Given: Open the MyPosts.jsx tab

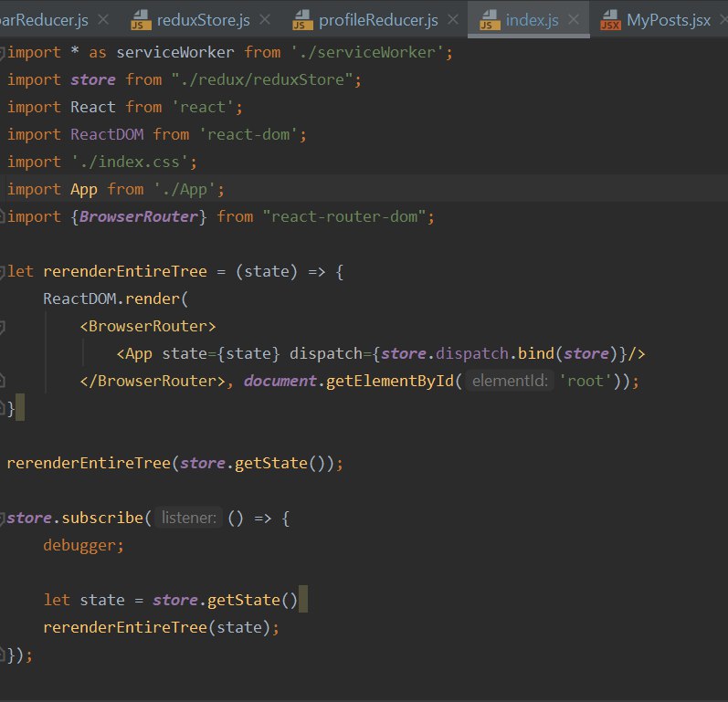Looking at the screenshot, I should tap(668, 20).
